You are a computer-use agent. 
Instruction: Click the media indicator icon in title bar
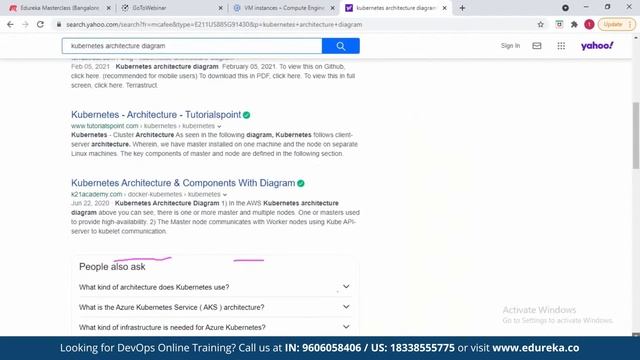click(565, 8)
